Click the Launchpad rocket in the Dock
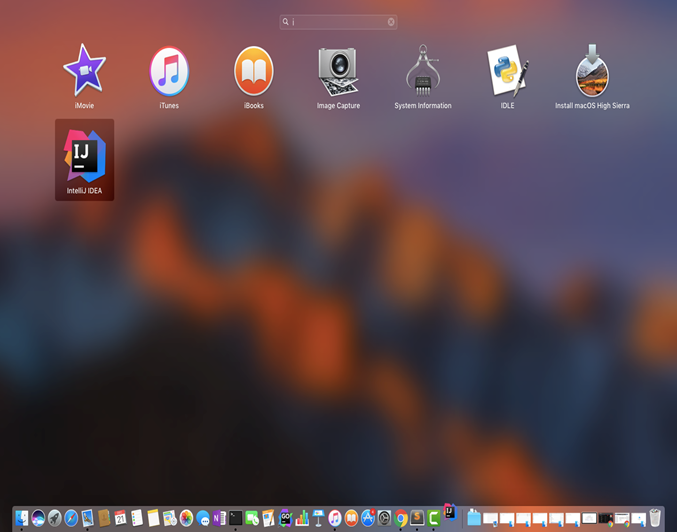Screen dimensions: 677x532 [54, 518]
